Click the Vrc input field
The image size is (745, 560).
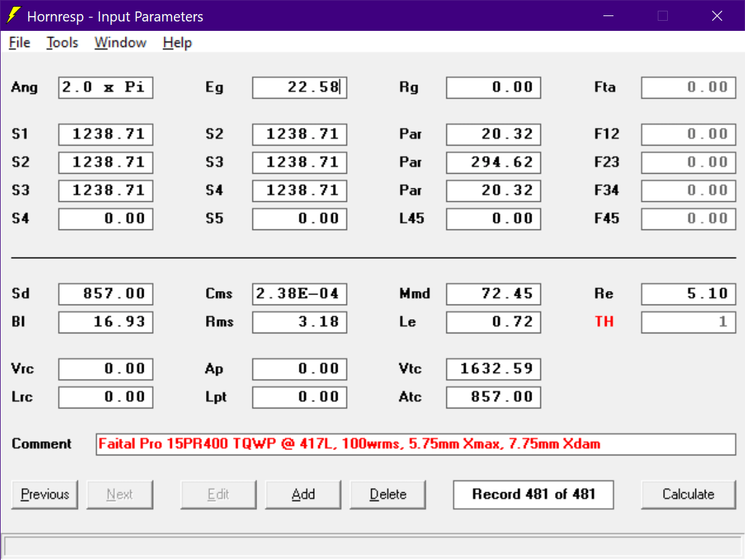pyautogui.click(x=106, y=369)
